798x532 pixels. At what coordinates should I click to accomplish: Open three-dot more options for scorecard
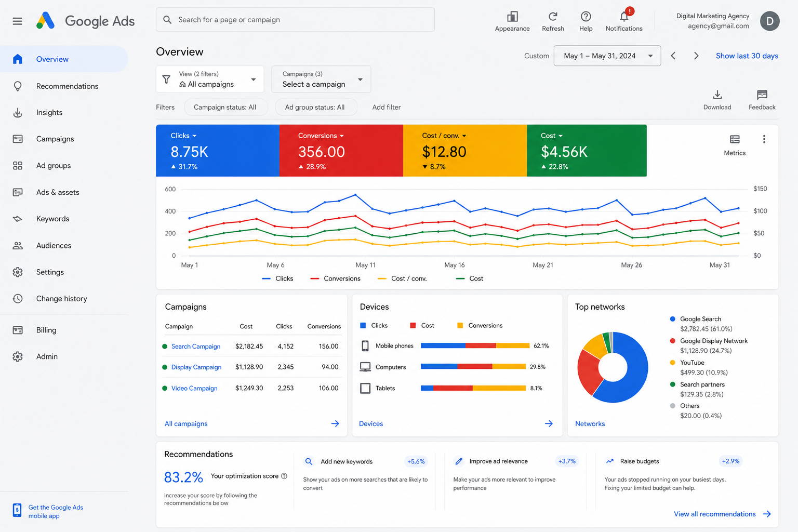764,139
